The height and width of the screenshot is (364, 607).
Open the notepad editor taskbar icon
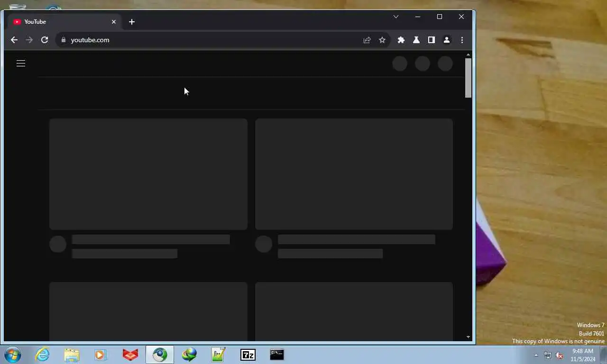(219, 355)
